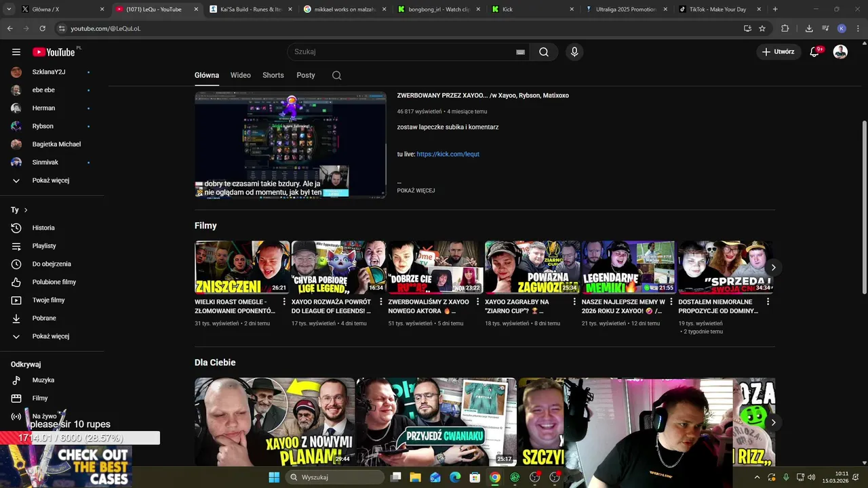Bookmark this page with star icon
The image size is (868, 488).
762,28
